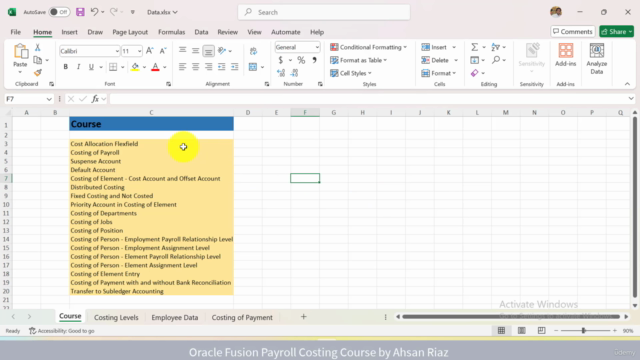Viewport: 640px width, 360px height.
Task: Click the Font Color red swatch
Action: (155, 67)
